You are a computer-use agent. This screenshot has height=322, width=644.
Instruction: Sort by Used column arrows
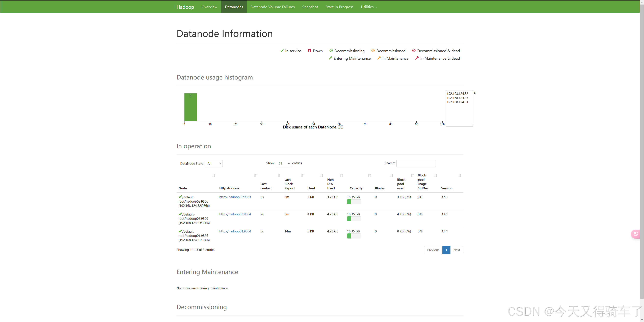(x=321, y=175)
